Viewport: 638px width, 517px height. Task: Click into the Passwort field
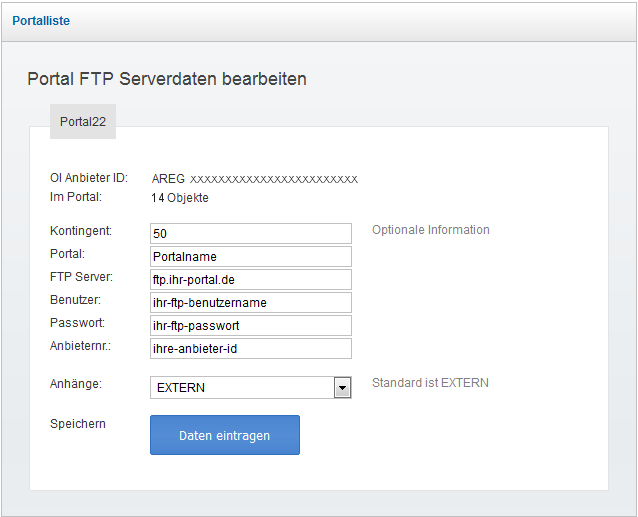point(250,325)
